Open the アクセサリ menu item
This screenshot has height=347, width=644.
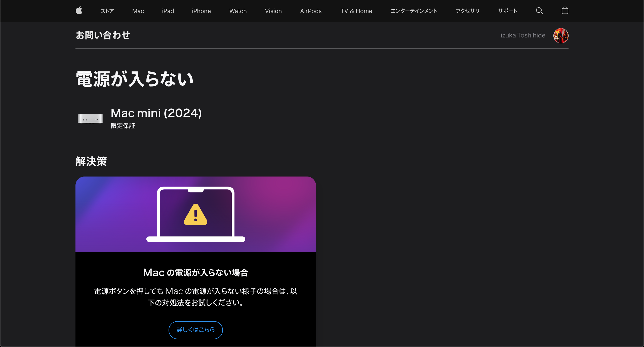(x=468, y=11)
